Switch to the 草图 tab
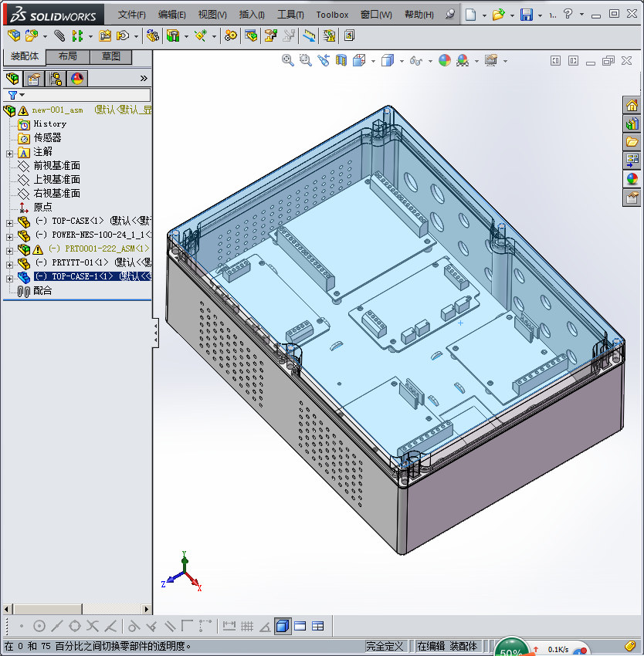Screen dimensions: 644x656 tap(111, 56)
